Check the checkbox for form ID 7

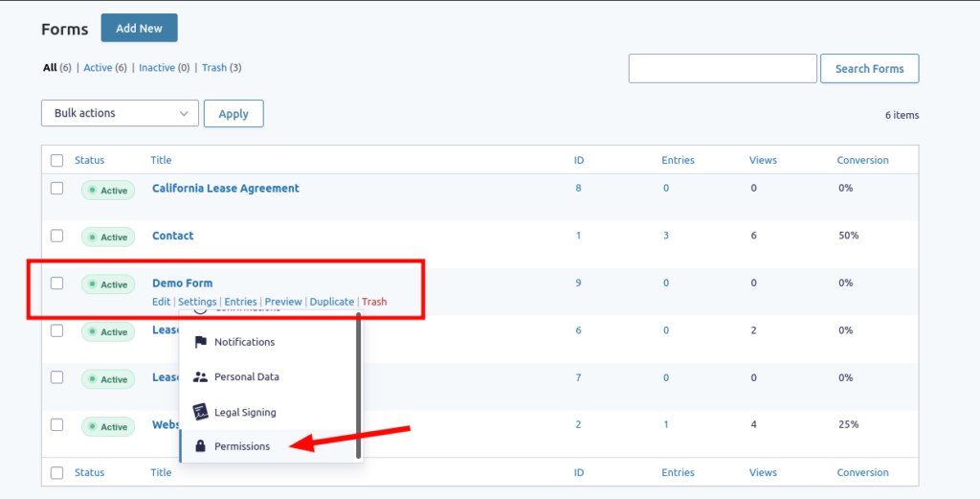tap(56, 377)
